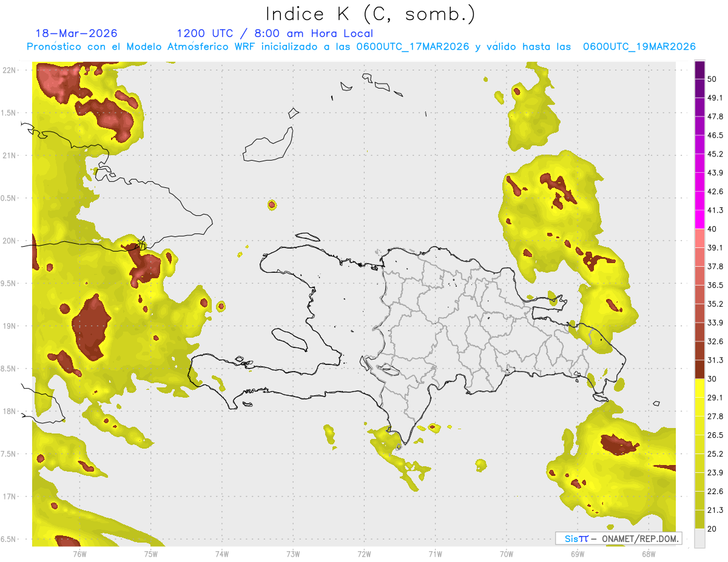Click the color scale label '43.9'
The height and width of the screenshot is (562, 728).
(x=716, y=173)
